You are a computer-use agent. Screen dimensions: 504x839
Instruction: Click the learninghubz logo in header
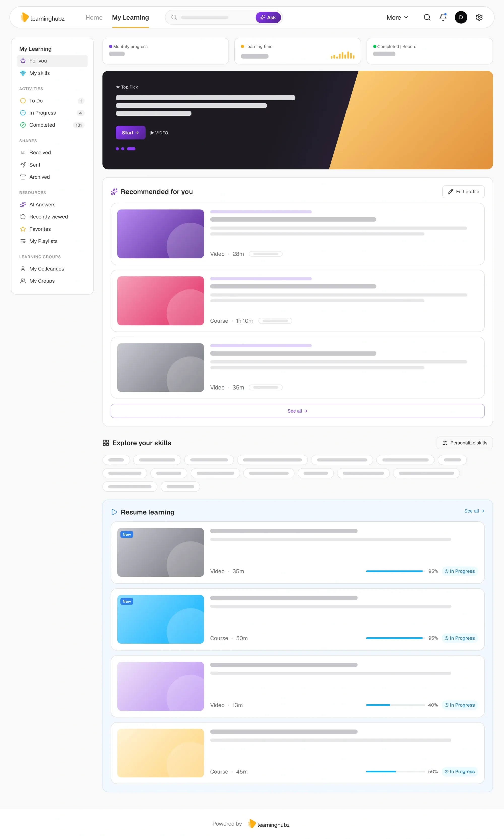42,17
